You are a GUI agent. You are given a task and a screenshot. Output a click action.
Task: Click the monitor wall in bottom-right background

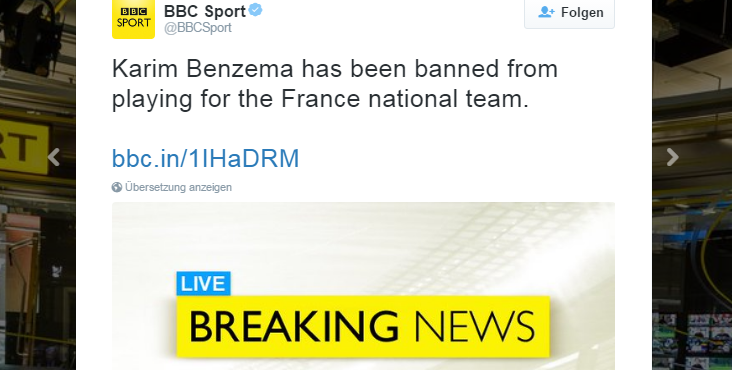click(692, 340)
